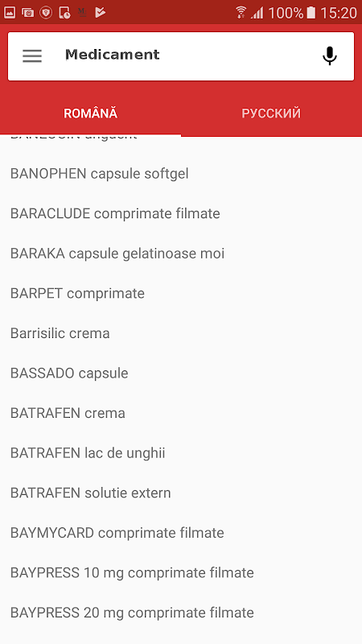Switch to the РУССКИЙ tab
Image resolution: width=362 pixels, height=644 pixels.
(271, 114)
